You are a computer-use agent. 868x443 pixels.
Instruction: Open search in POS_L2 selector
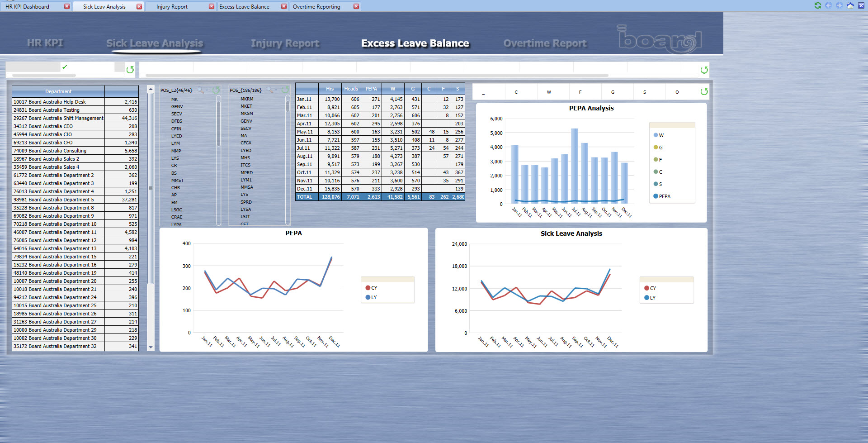[x=200, y=90]
